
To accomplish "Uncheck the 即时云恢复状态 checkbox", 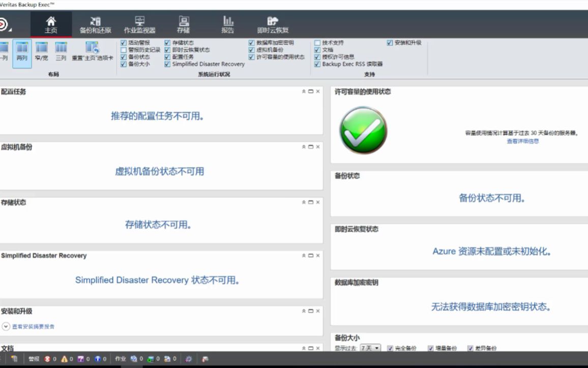I will coord(167,50).
